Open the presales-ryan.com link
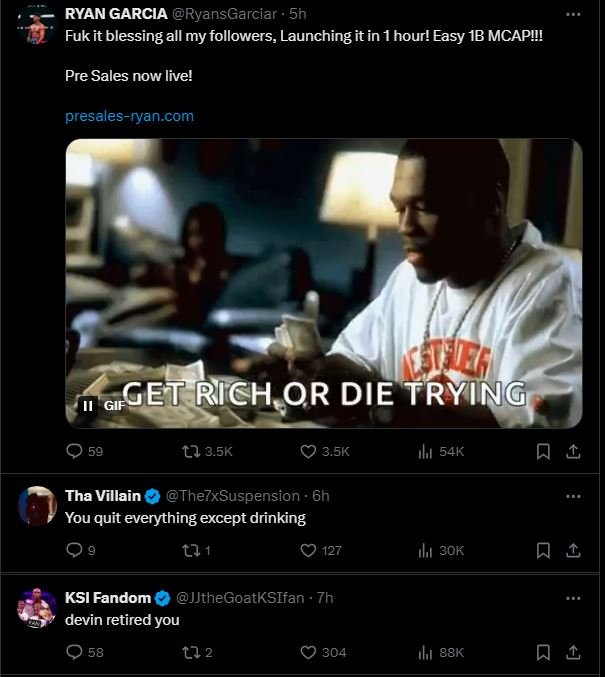Screen dimensions: 605x677 pos(129,116)
